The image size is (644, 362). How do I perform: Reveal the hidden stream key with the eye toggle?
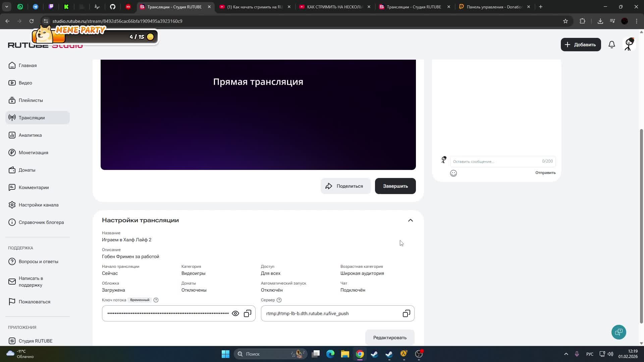(x=235, y=313)
